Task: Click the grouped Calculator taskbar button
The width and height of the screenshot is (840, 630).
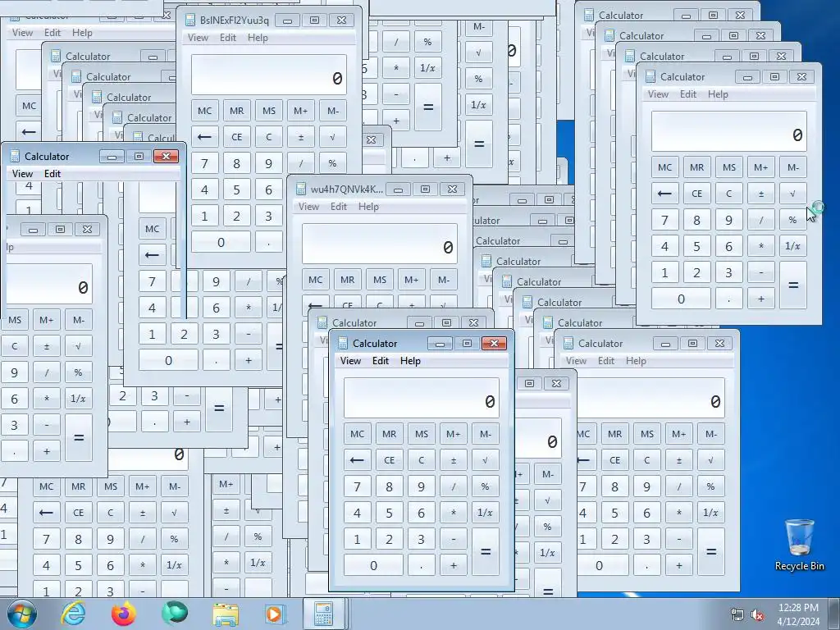Action: (324, 614)
